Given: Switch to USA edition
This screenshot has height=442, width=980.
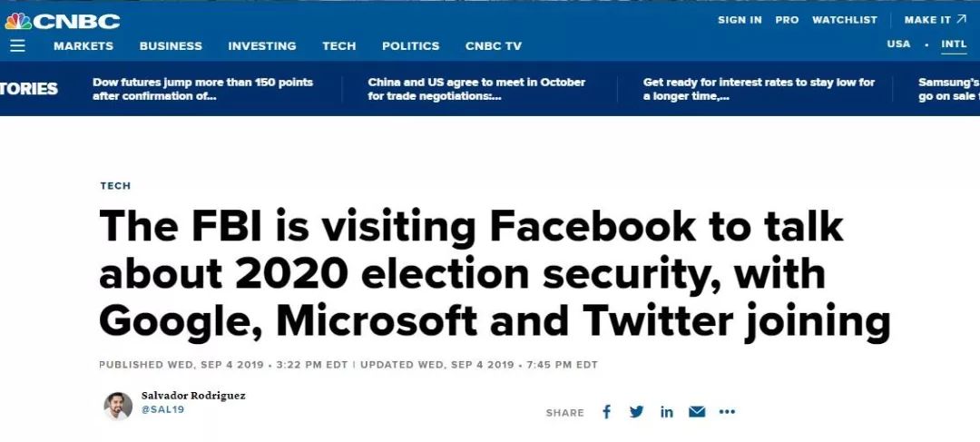Looking at the screenshot, I should (x=898, y=44).
